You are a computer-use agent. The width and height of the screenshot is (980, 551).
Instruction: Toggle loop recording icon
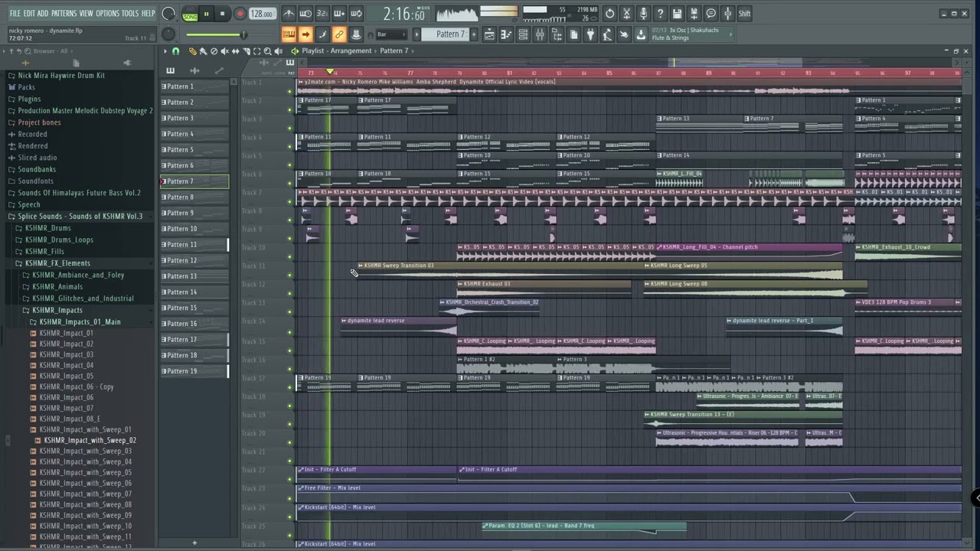356,14
